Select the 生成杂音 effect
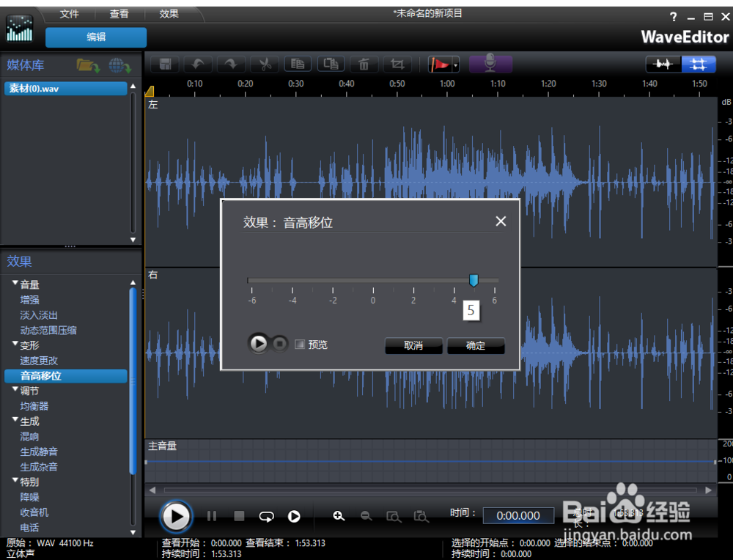 tap(39, 467)
